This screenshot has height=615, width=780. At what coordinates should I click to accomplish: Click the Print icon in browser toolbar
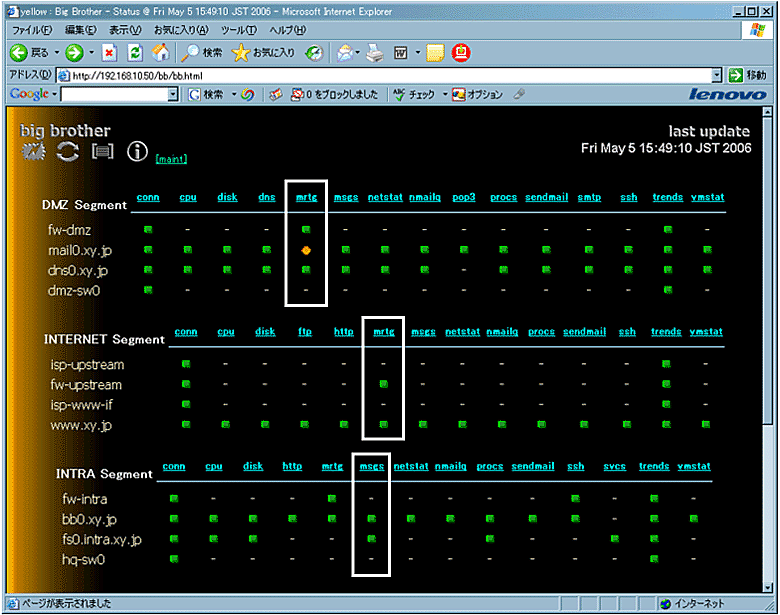coord(375,52)
